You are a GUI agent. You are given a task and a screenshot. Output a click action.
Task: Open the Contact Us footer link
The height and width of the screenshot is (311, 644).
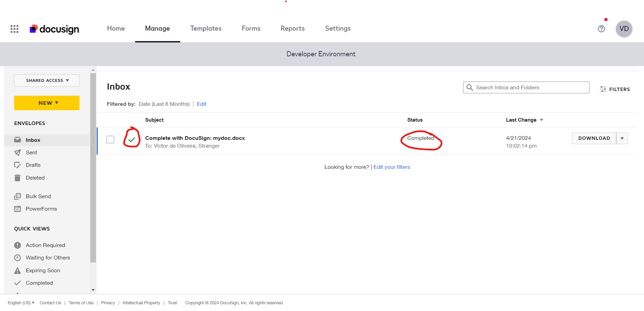pyautogui.click(x=51, y=303)
